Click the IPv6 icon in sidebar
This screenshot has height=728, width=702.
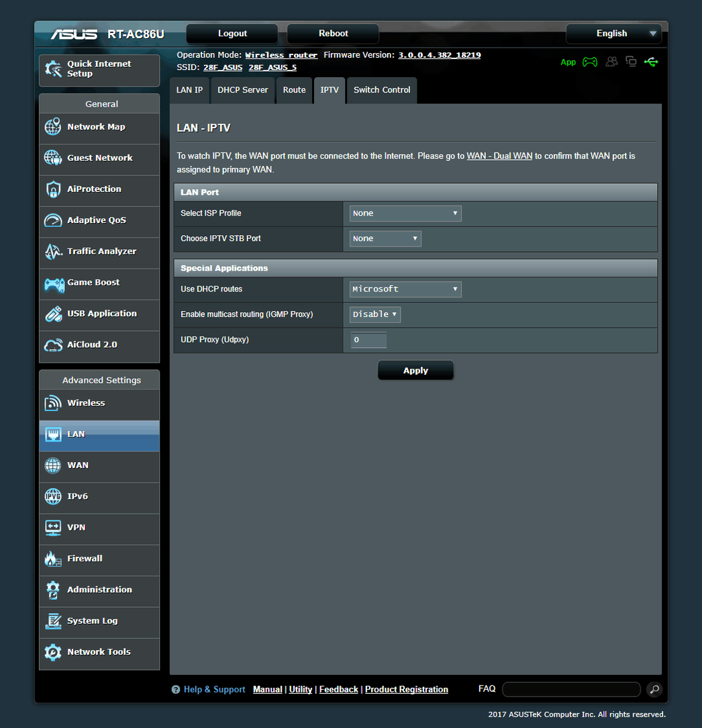point(53,496)
